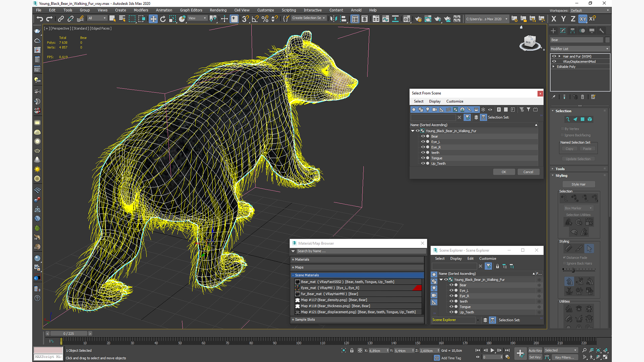Open the selection filter All dropdown
644x362 pixels.
click(x=97, y=18)
